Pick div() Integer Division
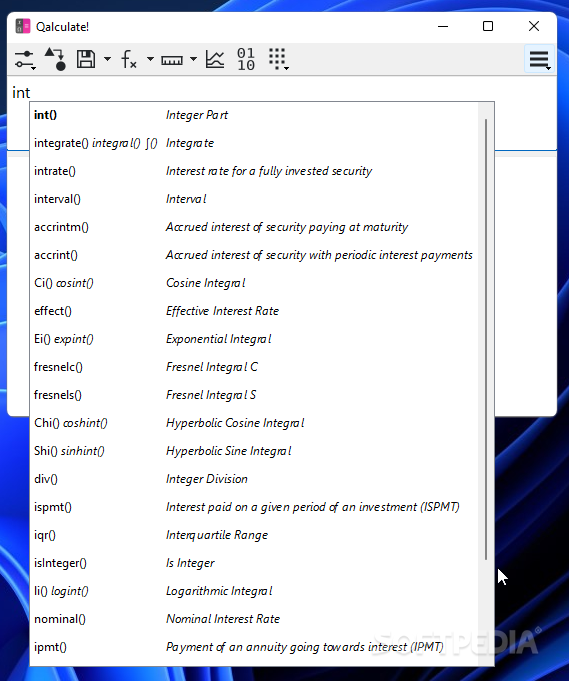 [256, 479]
